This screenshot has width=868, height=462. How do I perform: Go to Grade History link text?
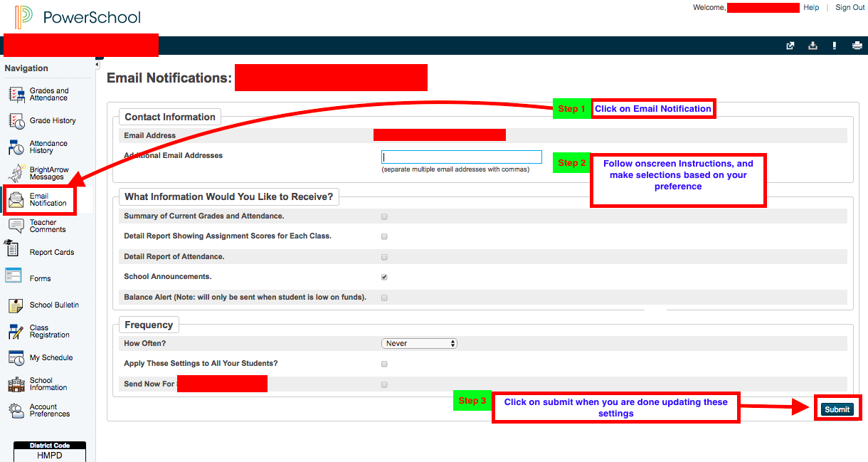53,121
